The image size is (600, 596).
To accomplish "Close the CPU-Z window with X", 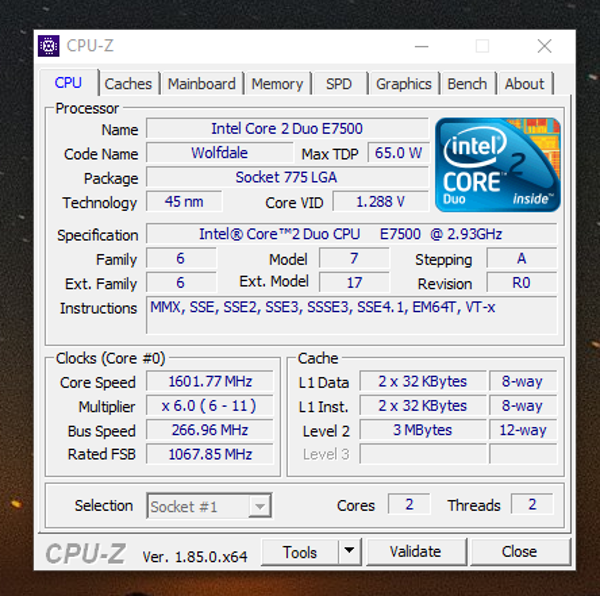I will [x=544, y=46].
